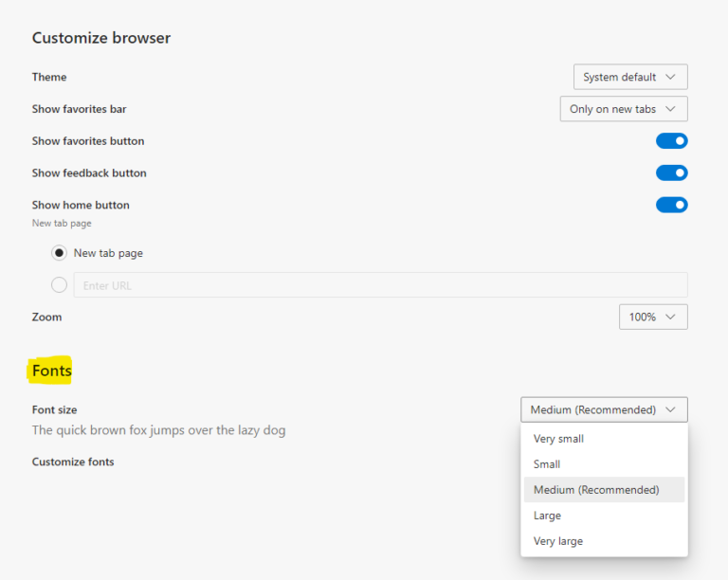
Task: Pick Very small from font size list
Action: (x=558, y=439)
